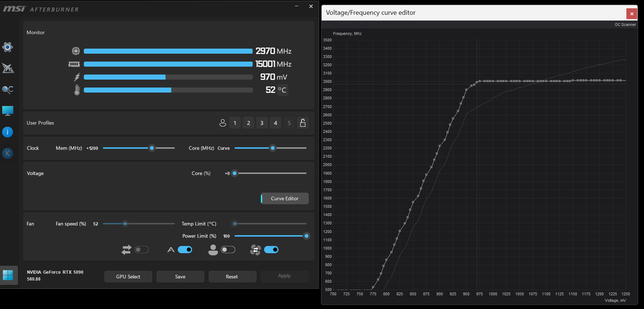This screenshot has height=309, width=644.
Task: Click the 'Curve' core clock value
Action: click(224, 148)
